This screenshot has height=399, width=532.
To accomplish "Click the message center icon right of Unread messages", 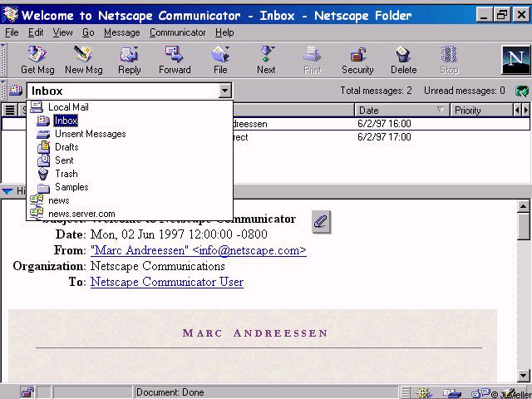I will pyautogui.click(x=522, y=91).
